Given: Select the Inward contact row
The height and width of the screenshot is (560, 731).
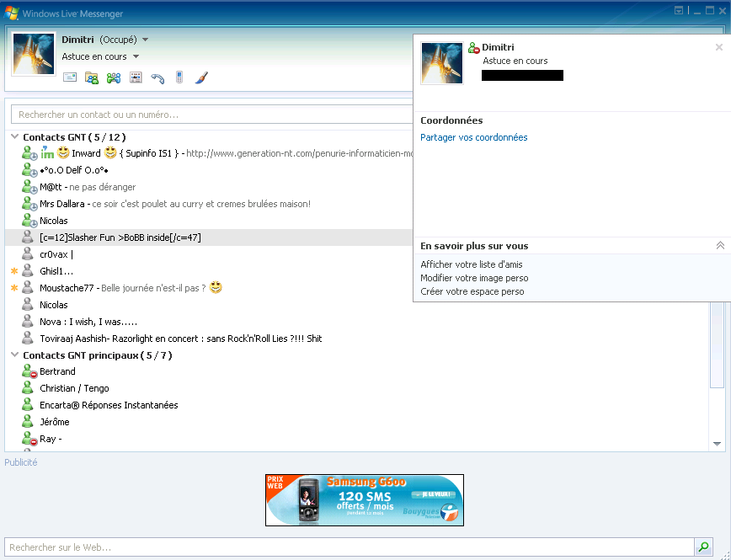Looking at the screenshot, I should [x=209, y=153].
